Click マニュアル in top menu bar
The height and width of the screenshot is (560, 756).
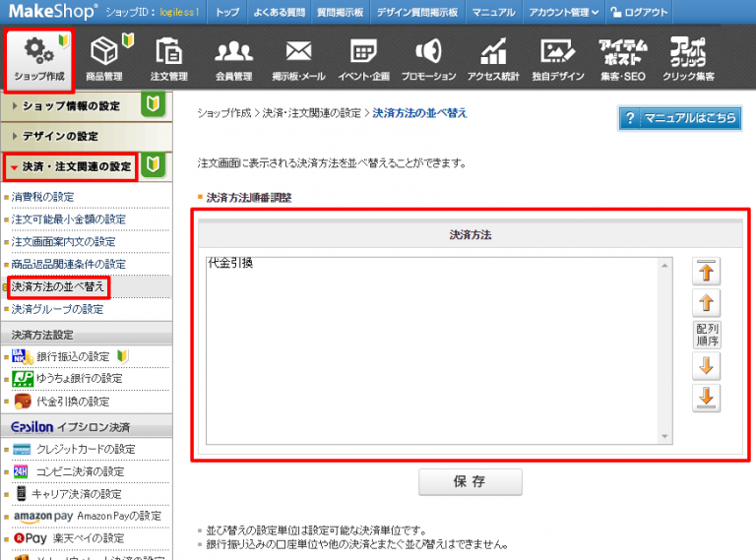point(492,13)
